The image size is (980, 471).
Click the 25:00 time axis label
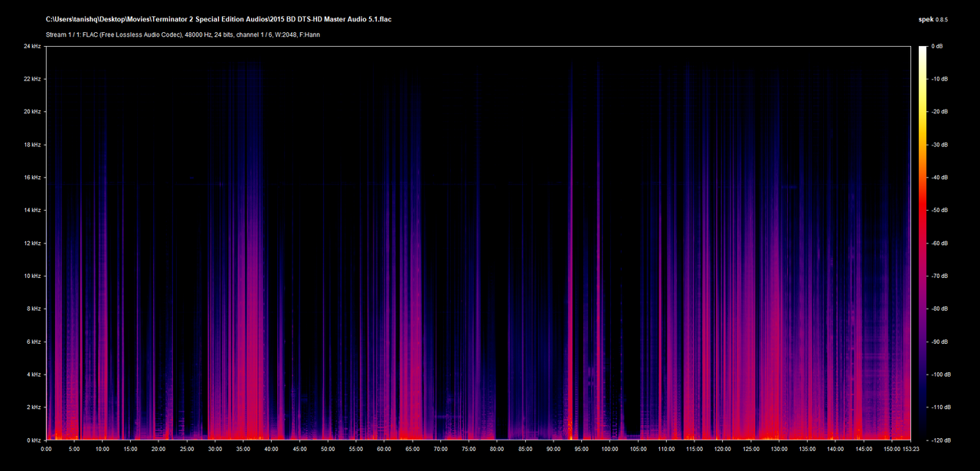[188, 450]
